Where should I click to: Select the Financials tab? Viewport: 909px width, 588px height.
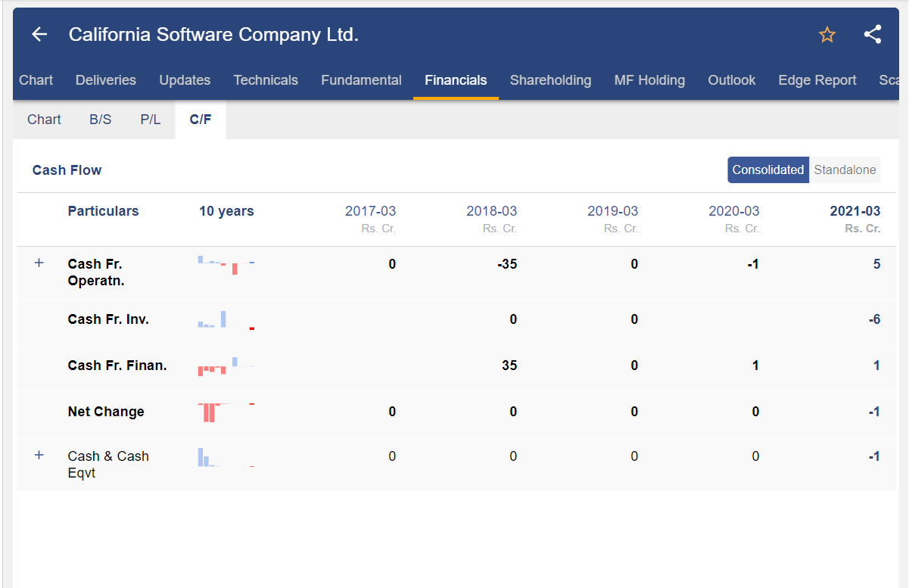click(x=456, y=80)
